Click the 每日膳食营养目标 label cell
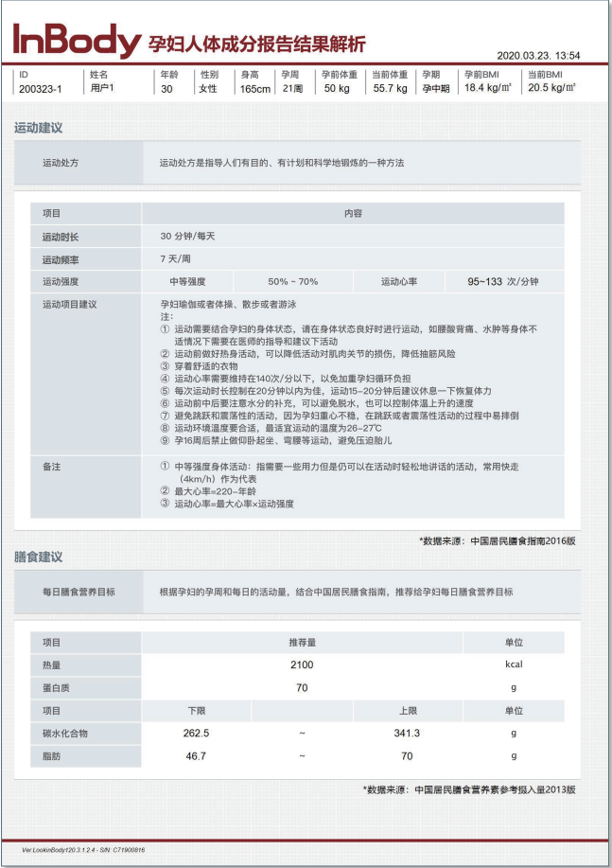Screen dimensions: 612x868 [79, 592]
